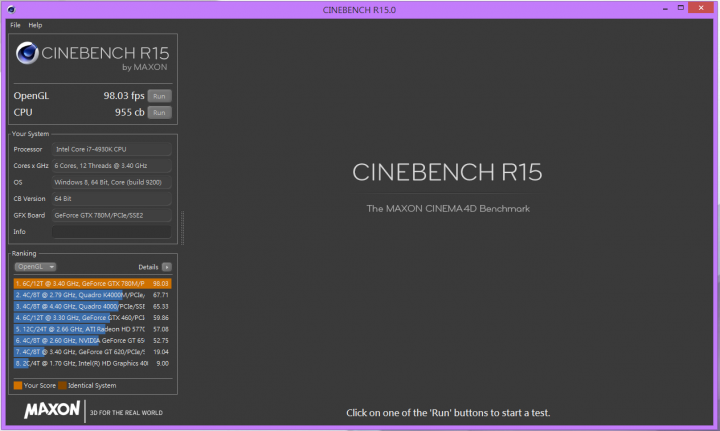Run the OpenGL benchmark test
720x431 pixels.
point(159,96)
